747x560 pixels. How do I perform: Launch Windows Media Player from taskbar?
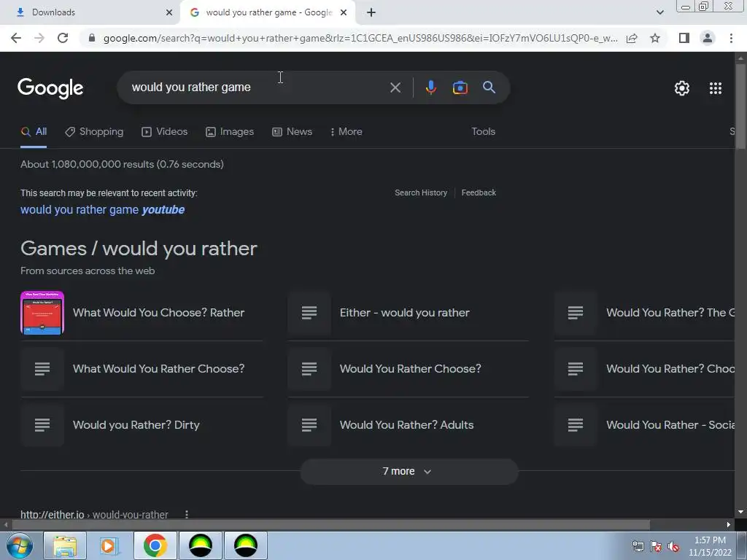pos(109,545)
